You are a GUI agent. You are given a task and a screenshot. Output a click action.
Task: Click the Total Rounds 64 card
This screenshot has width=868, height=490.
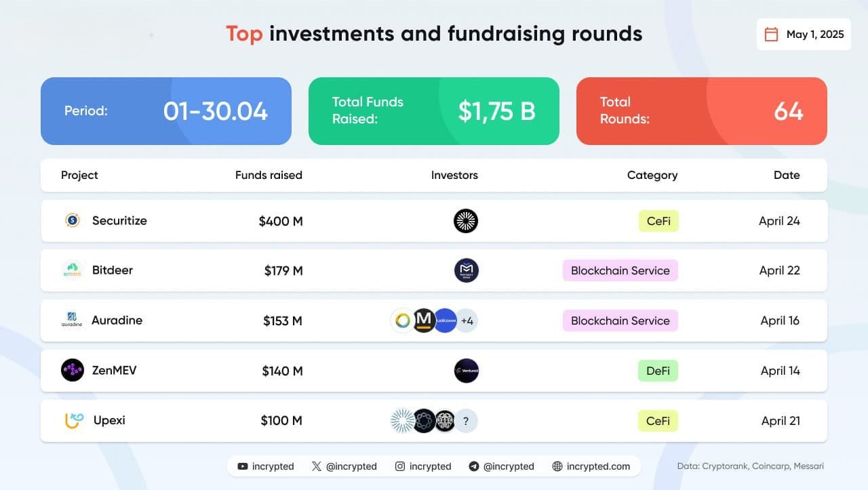coord(702,111)
